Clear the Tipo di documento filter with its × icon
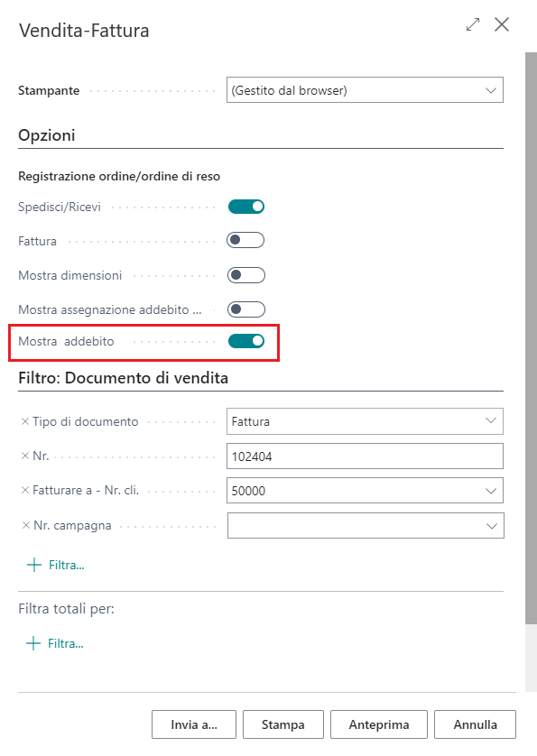The height and width of the screenshot is (756, 537). point(23,421)
